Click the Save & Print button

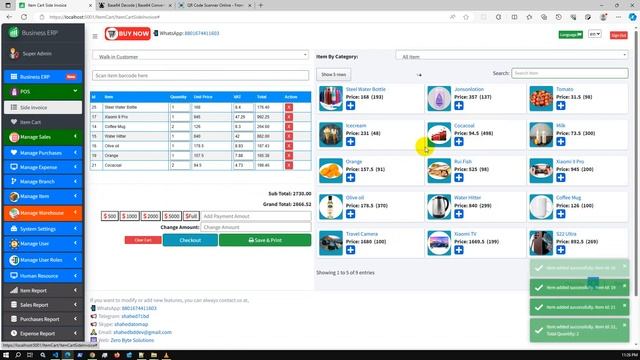point(265,240)
